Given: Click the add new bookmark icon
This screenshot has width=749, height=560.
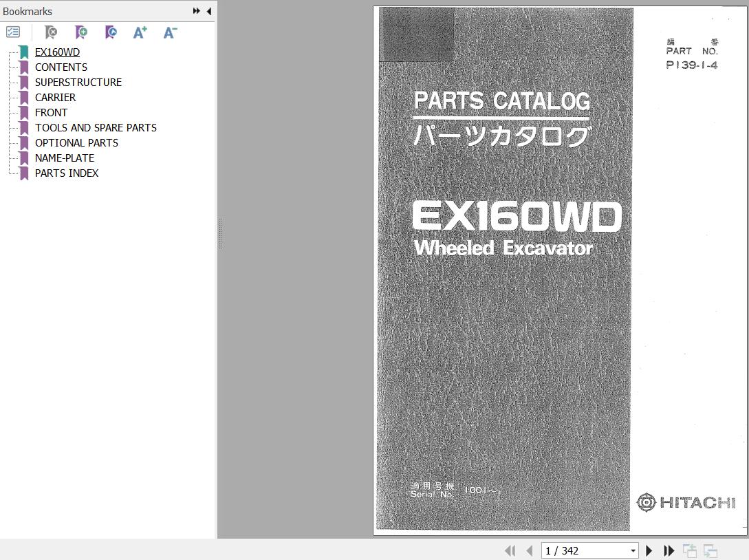Looking at the screenshot, I should [x=81, y=32].
